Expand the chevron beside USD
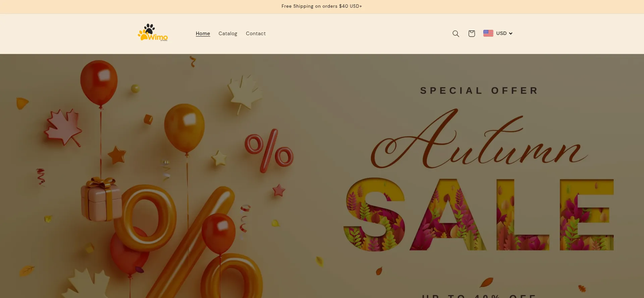This screenshot has height=298, width=644. (511, 34)
